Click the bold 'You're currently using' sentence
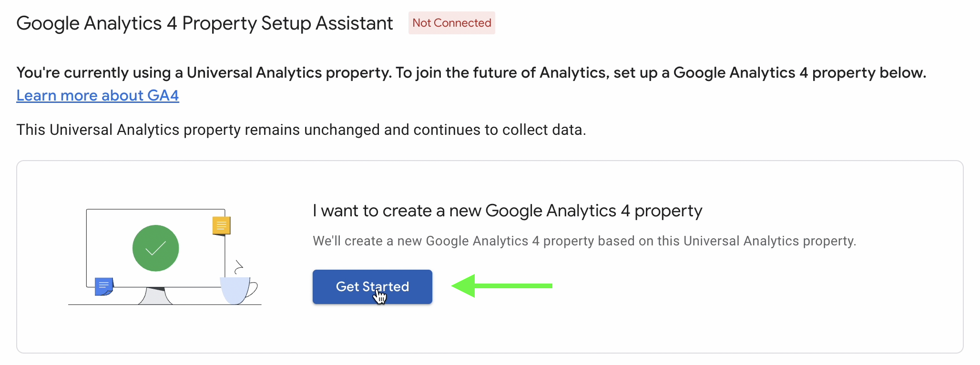The height and width of the screenshot is (365, 980). (471, 72)
